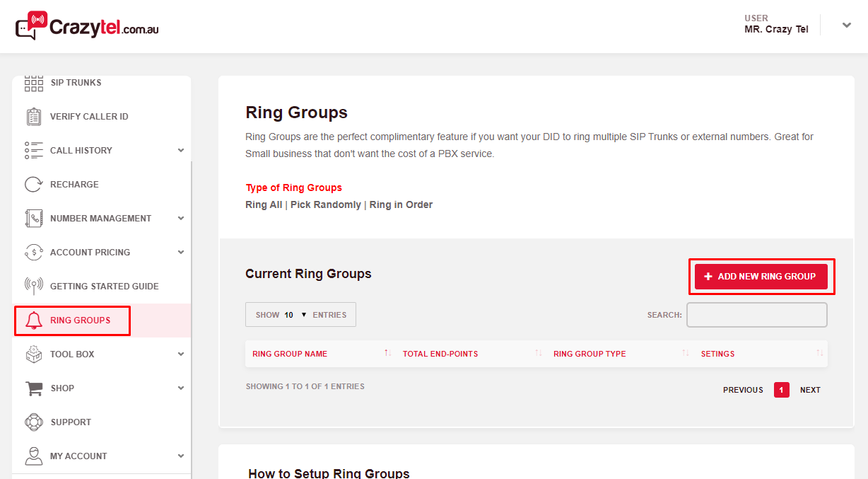The image size is (868, 479).
Task: Click the SIP Trunks grid icon
Action: coord(34,83)
